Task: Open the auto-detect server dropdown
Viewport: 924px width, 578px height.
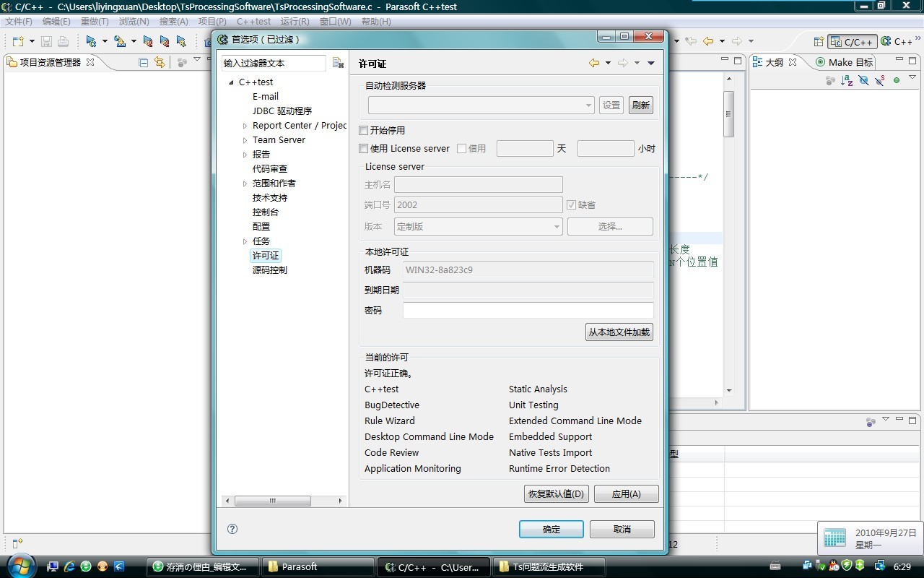Action: pos(588,105)
